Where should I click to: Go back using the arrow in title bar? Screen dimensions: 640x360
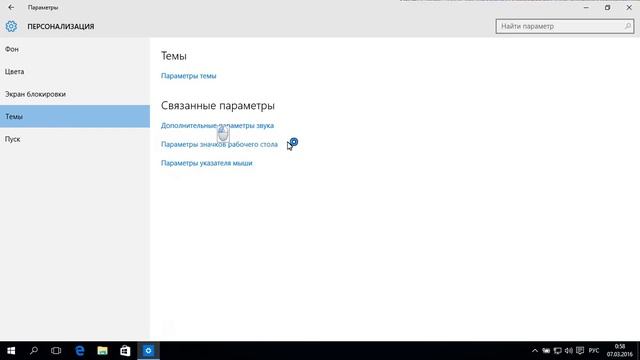pos(11,7)
